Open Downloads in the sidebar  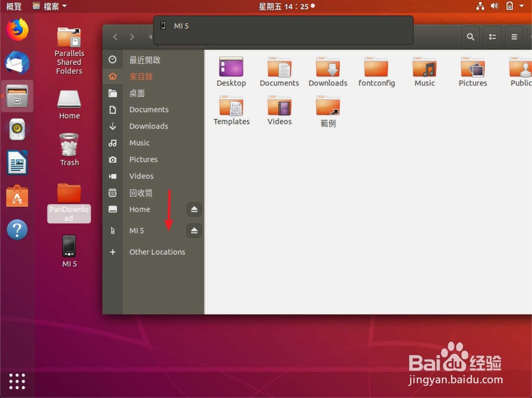click(x=153, y=126)
